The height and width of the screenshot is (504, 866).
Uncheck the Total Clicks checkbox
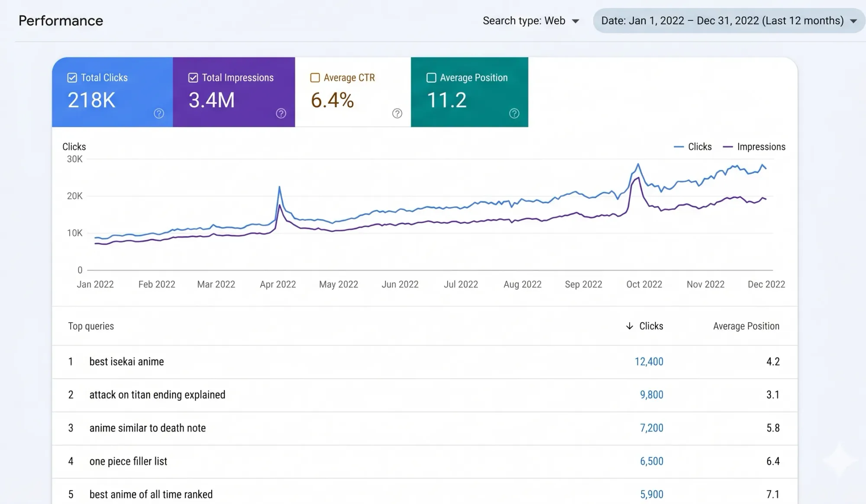[72, 78]
